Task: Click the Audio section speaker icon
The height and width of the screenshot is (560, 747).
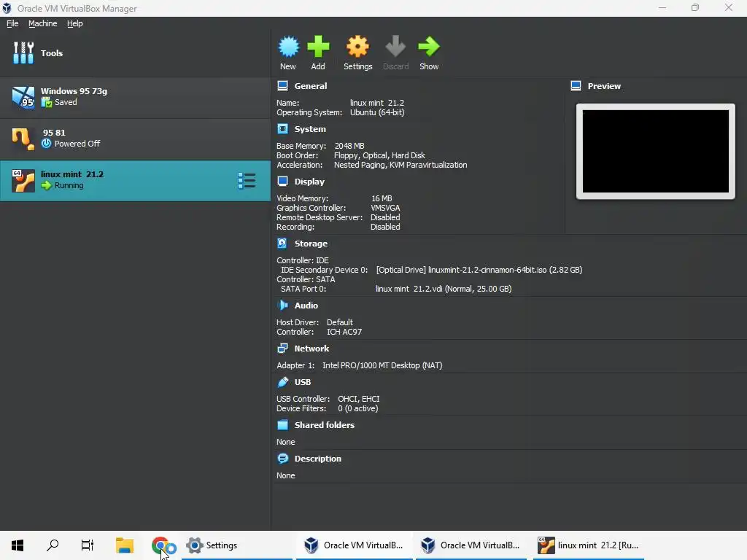Action: 282,306
